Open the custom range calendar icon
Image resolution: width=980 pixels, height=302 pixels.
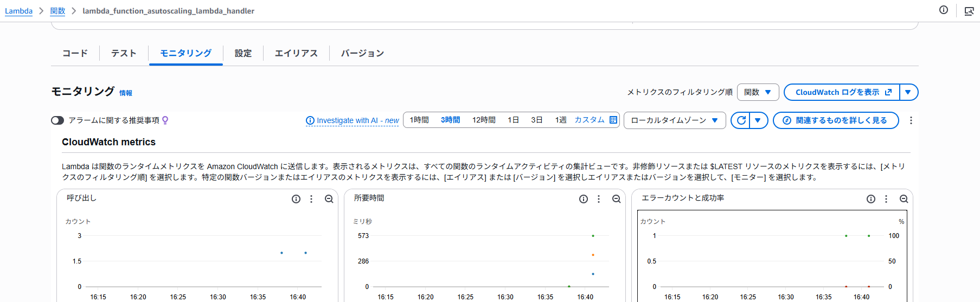613,120
